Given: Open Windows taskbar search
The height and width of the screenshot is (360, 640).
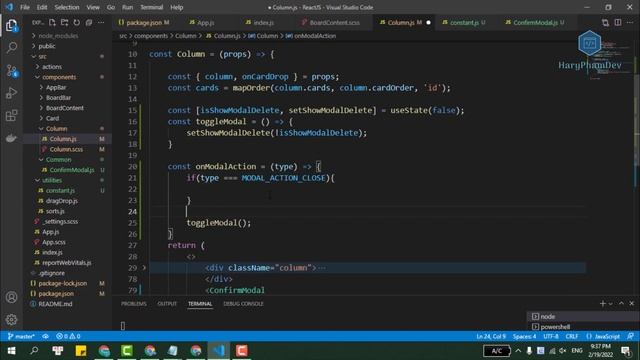Looking at the screenshot, I should (x=34, y=351).
